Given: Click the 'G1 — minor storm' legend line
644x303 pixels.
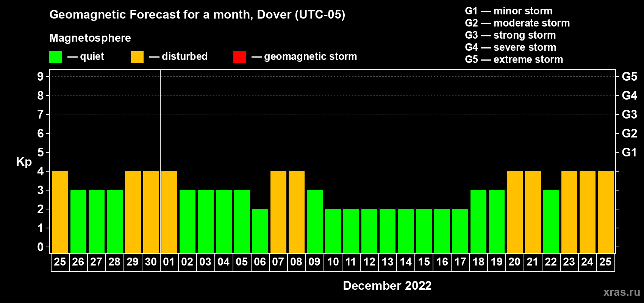Looking at the screenshot, I should (x=509, y=11).
